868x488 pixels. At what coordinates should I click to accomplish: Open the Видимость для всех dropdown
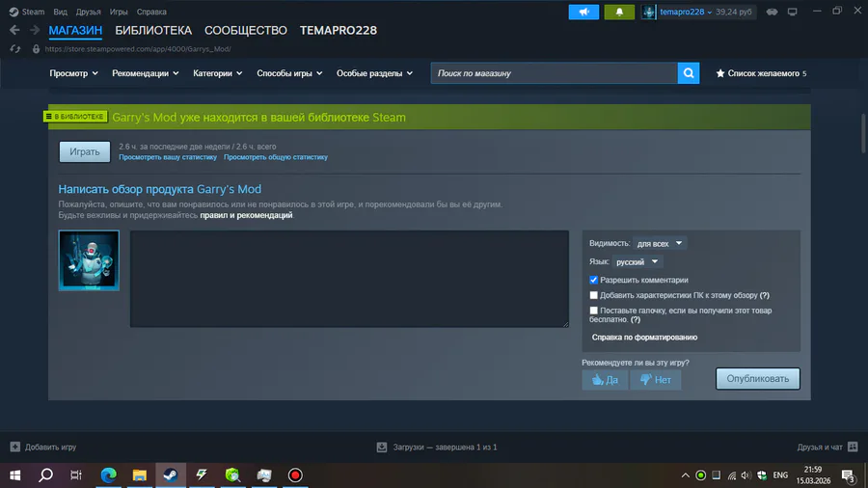pyautogui.click(x=660, y=243)
